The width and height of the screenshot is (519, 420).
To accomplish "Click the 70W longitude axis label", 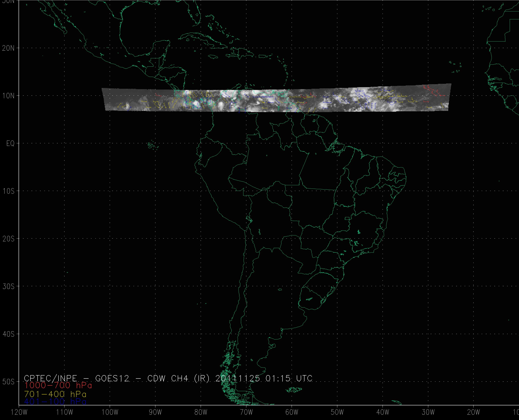I will pos(246,412).
